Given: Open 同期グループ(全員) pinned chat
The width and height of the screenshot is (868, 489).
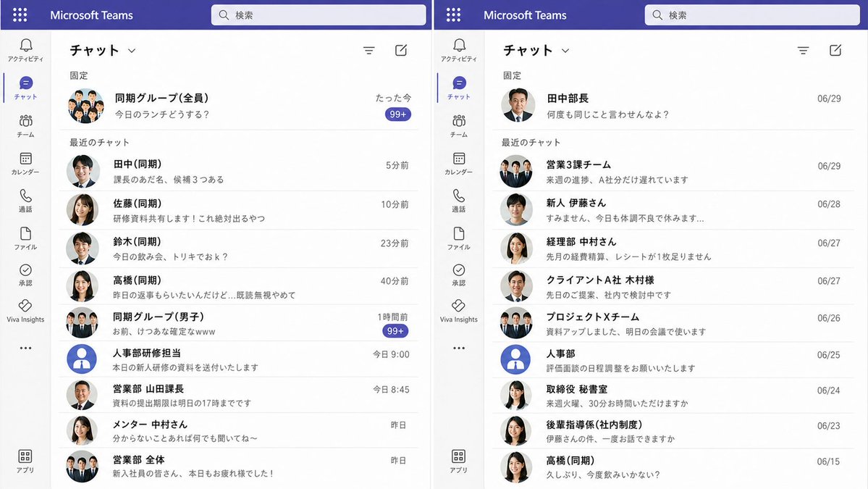Looking at the screenshot, I should (239, 106).
